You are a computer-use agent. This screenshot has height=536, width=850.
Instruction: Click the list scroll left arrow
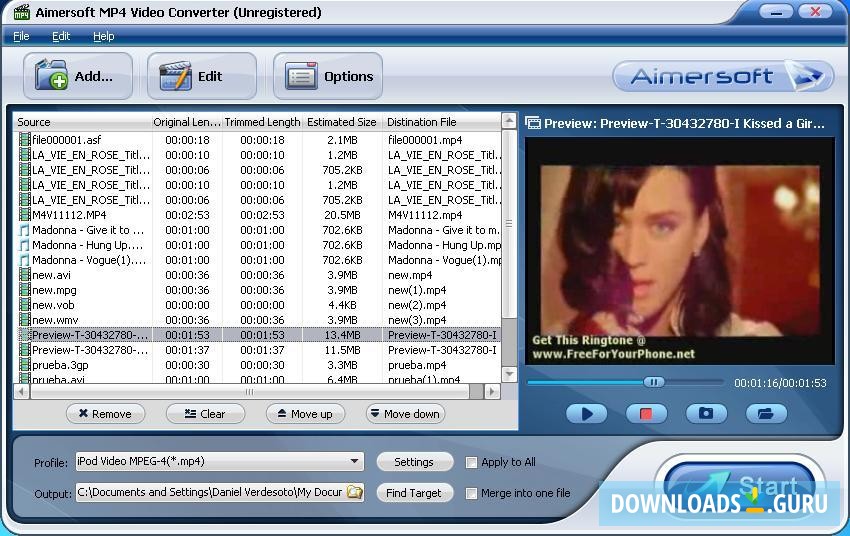click(22, 391)
